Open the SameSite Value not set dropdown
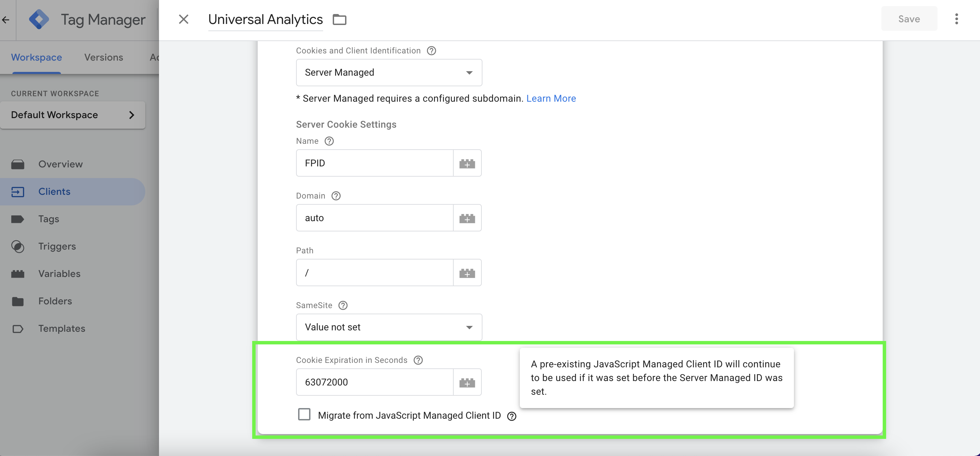The height and width of the screenshot is (456, 980). [x=389, y=327]
